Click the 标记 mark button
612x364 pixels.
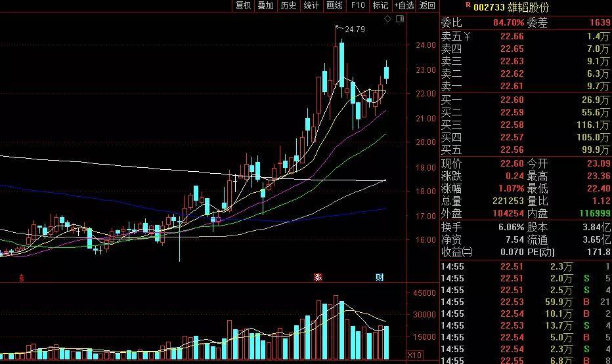380,5
